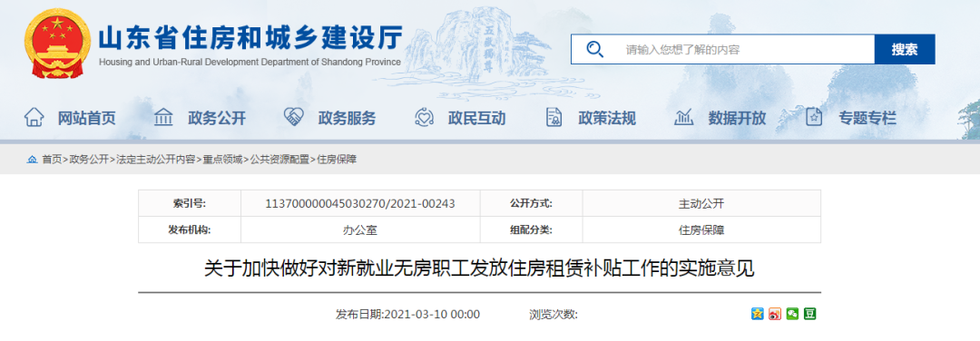The width and height of the screenshot is (980, 341).
Task: Open 法定主动公开内容 breadcrumb link
Action: (156, 160)
